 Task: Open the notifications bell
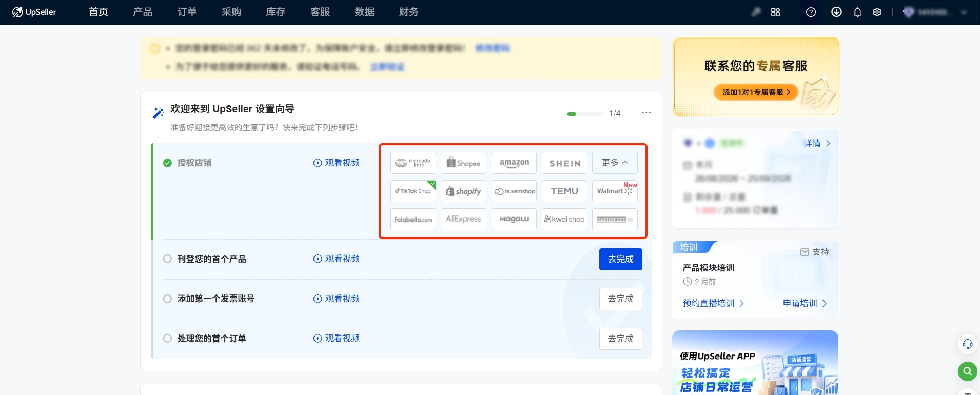pyautogui.click(x=857, y=12)
